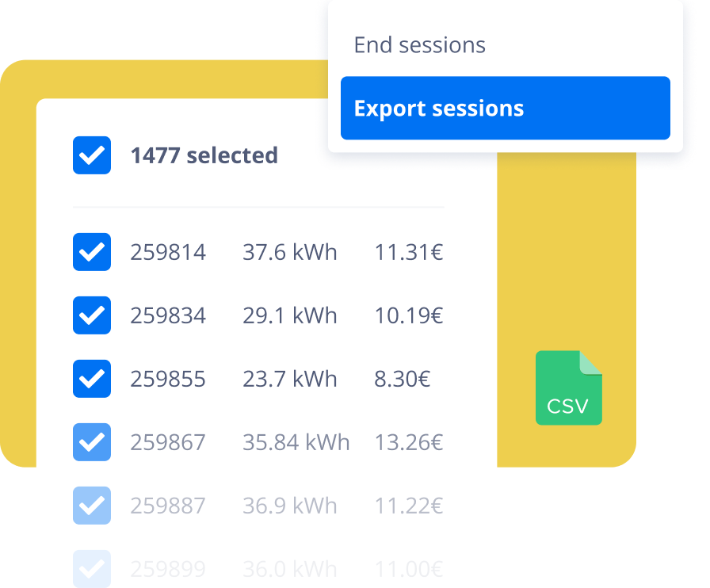The width and height of the screenshot is (710, 588).
Task: Click the 10.19€ cost value
Action: tap(408, 316)
